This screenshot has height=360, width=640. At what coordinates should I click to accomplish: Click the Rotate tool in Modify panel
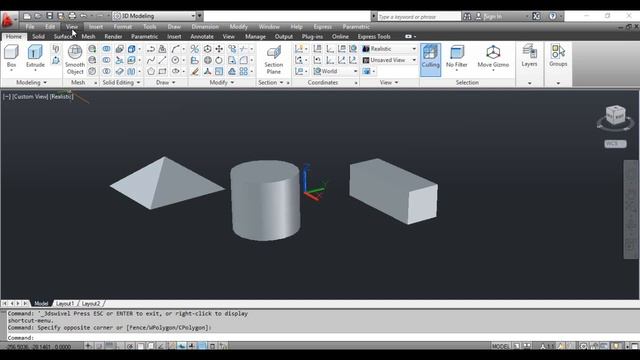click(x=219, y=60)
